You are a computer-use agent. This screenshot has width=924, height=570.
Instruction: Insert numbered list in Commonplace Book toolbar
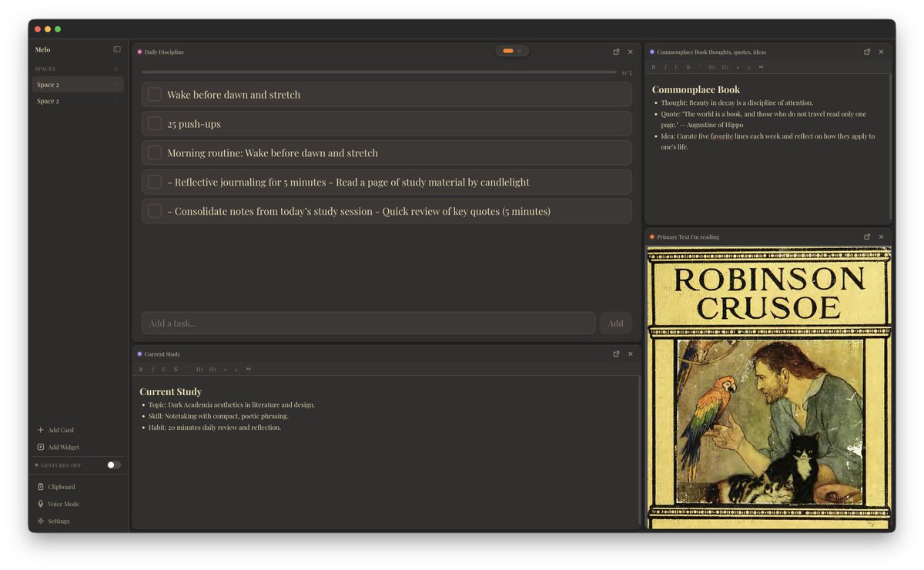tap(749, 67)
